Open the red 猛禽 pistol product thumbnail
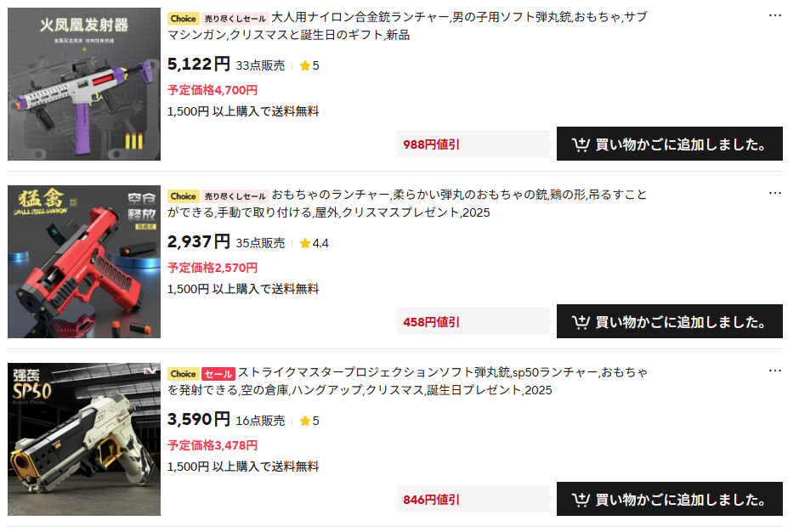The height and width of the screenshot is (532, 799). [x=84, y=262]
